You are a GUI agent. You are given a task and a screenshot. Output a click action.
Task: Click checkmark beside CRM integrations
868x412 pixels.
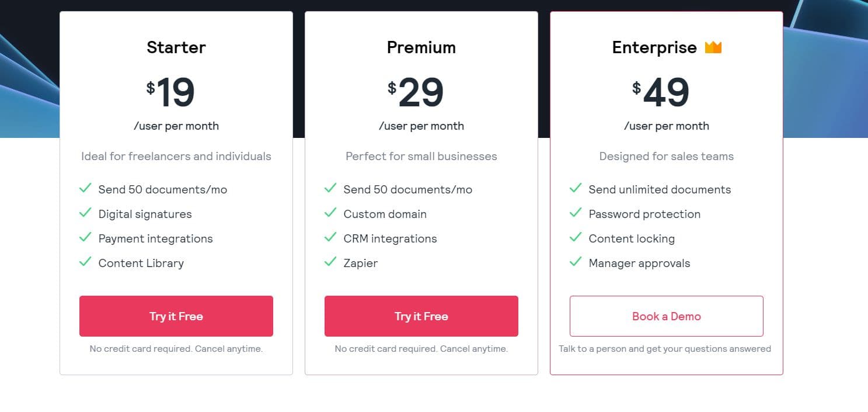(x=330, y=237)
